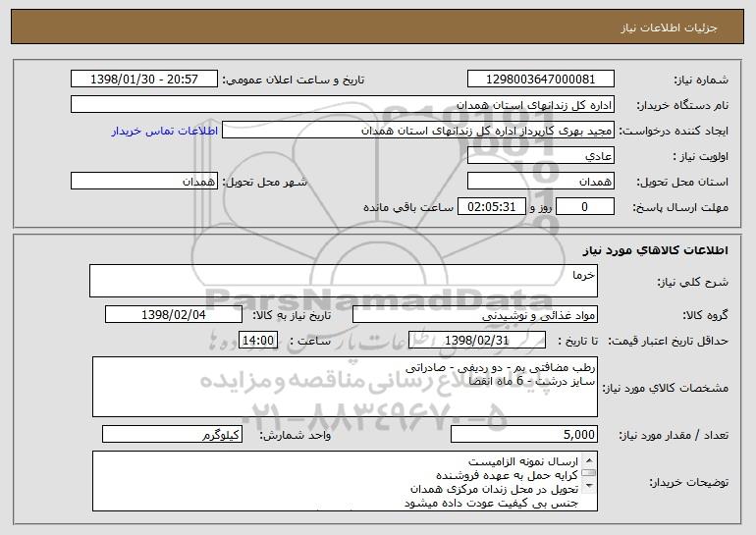Click the label توضیحات خریدار

pyautogui.click(x=689, y=482)
